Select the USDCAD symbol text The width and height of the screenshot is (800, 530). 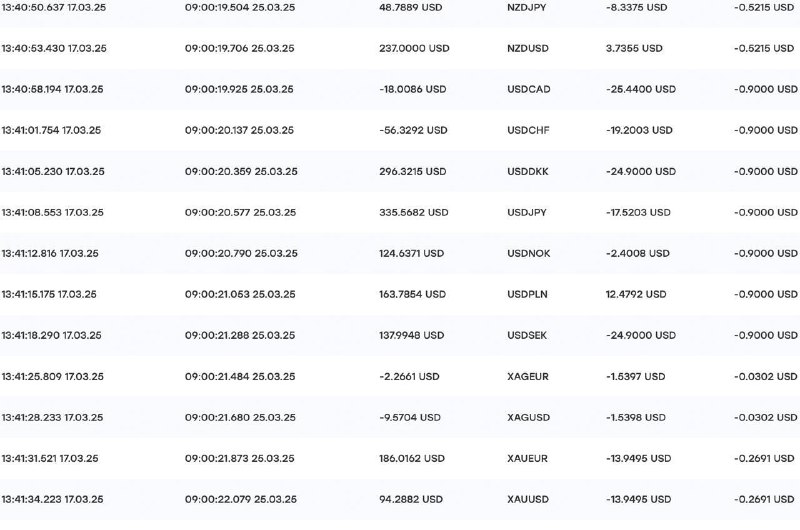point(529,89)
